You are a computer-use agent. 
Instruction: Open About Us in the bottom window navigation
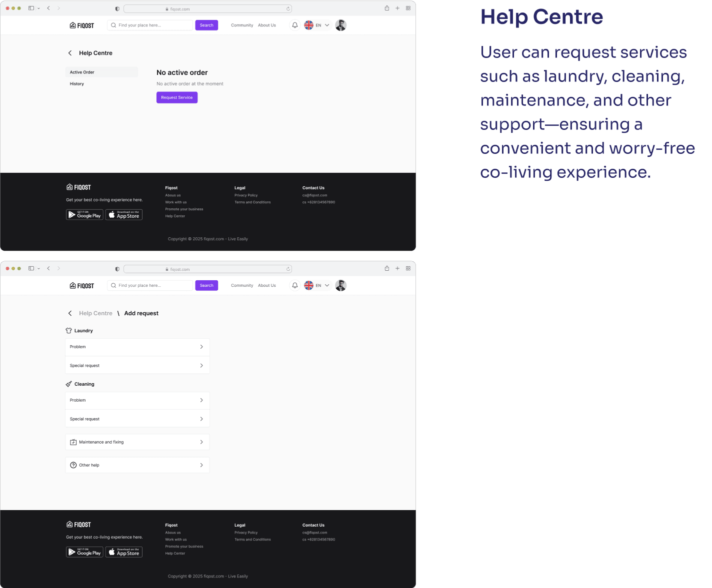(x=267, y=285)
